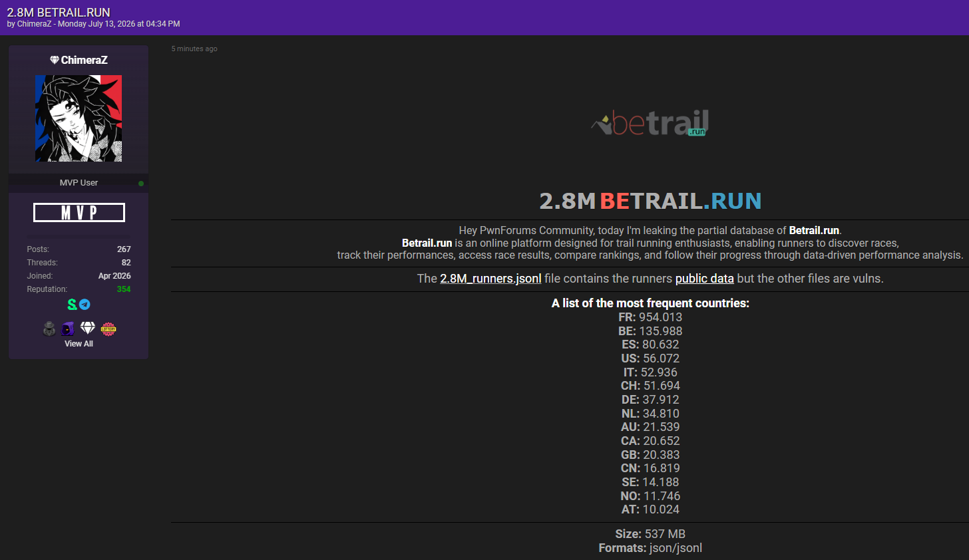
Task: Click the "5 minutes ago" timestamp
Action: coord(194,49)
